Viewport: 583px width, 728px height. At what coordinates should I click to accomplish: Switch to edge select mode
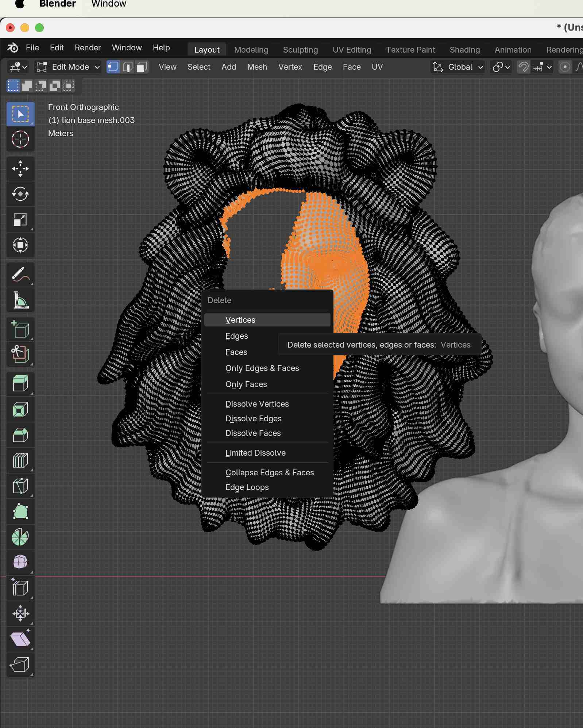click(x=127, y=67)
